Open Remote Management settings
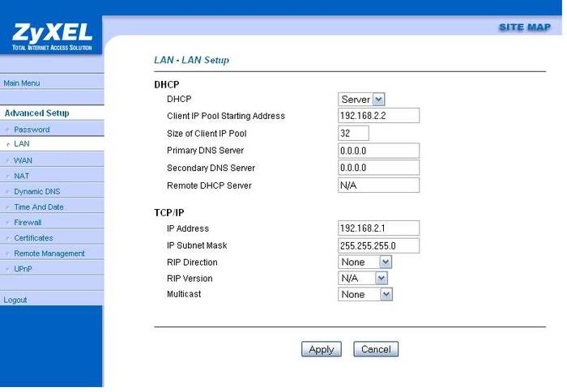 click(49, 254)
